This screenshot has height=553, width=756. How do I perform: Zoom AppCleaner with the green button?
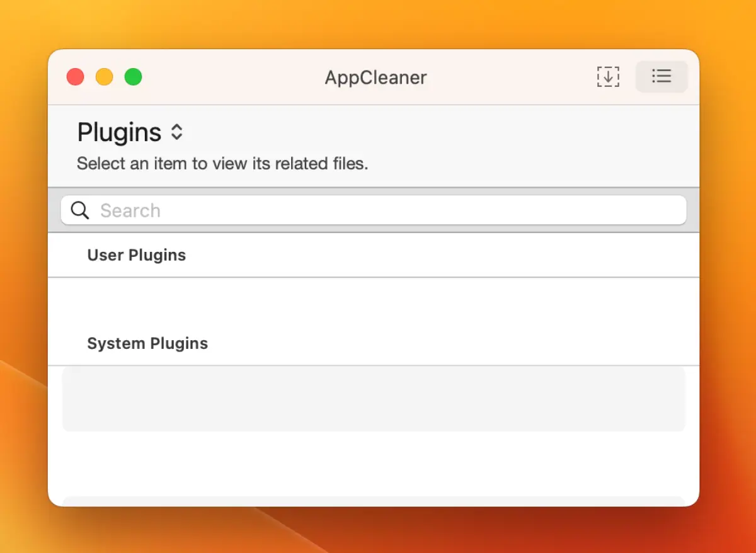click(134, 77)
